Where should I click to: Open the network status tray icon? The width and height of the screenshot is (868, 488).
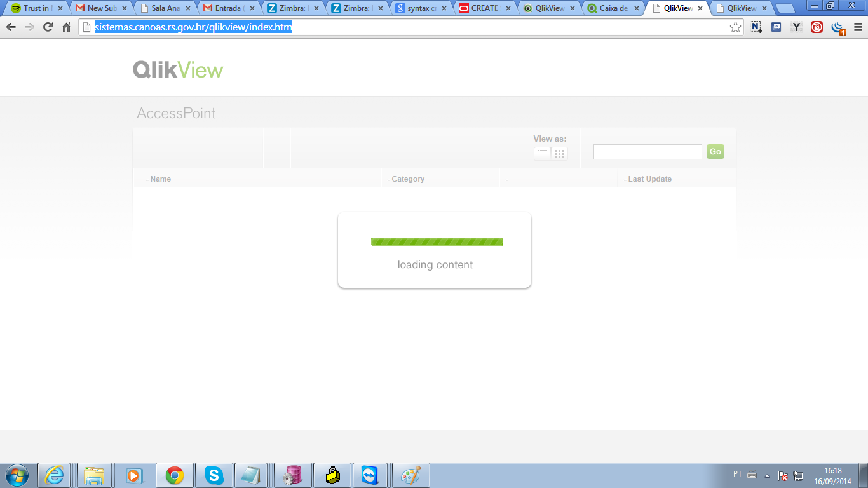pos(799,476)
